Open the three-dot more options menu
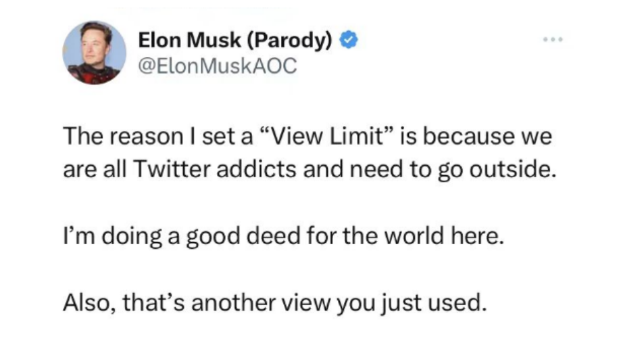 553,41
